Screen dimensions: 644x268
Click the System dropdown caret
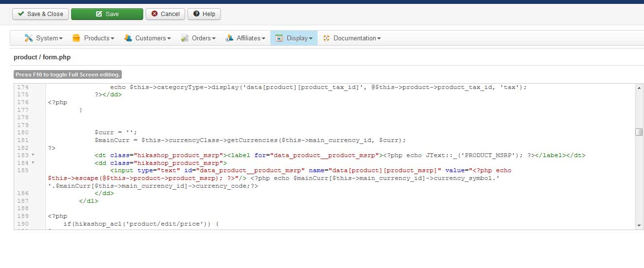pyautogui.click(x=61, y=38)
